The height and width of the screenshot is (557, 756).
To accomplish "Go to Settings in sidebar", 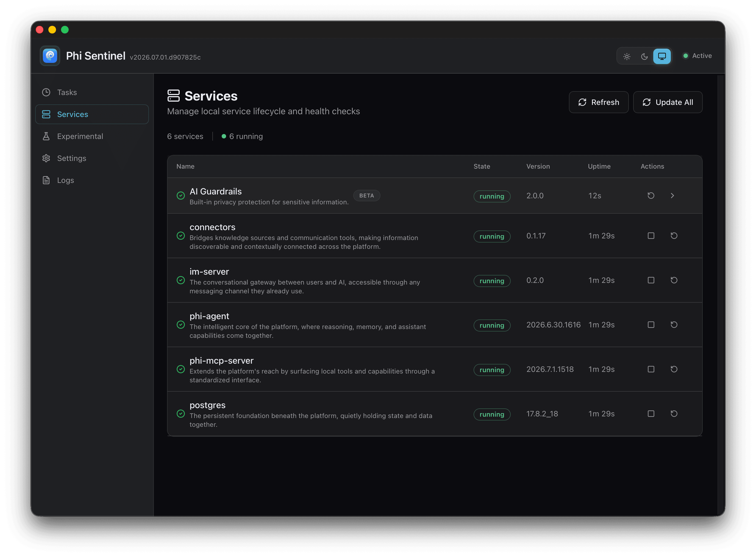I will tap(92, 158).
